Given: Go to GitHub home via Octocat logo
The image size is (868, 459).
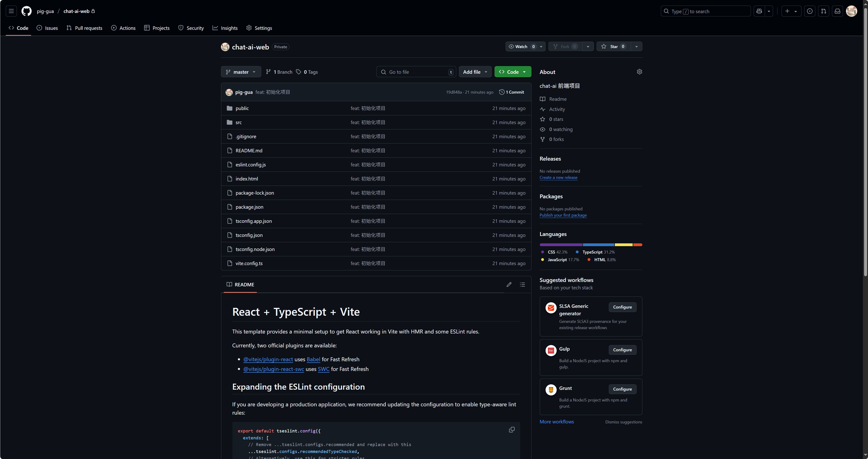Looking at the screenshot, I should click(26, 11).
